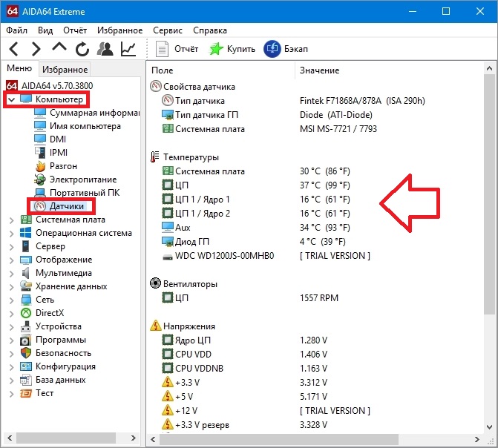Screen dimensions: 498x448
Task: Click the Refresh toolbar icon
Action: coord(82,49)
